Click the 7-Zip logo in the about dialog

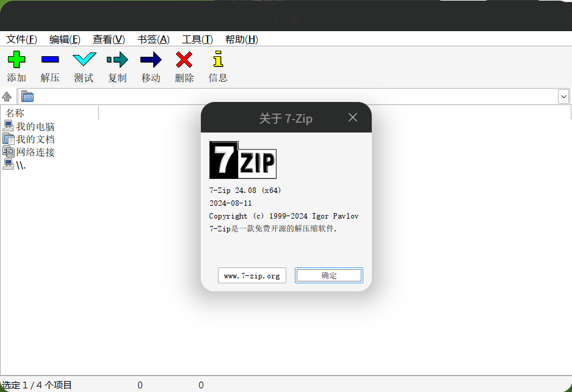(x=242, y=160)
